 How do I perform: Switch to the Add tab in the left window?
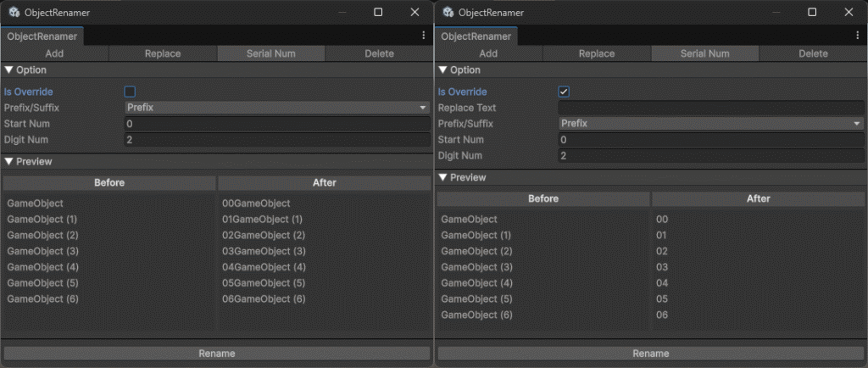pos(54,53)
